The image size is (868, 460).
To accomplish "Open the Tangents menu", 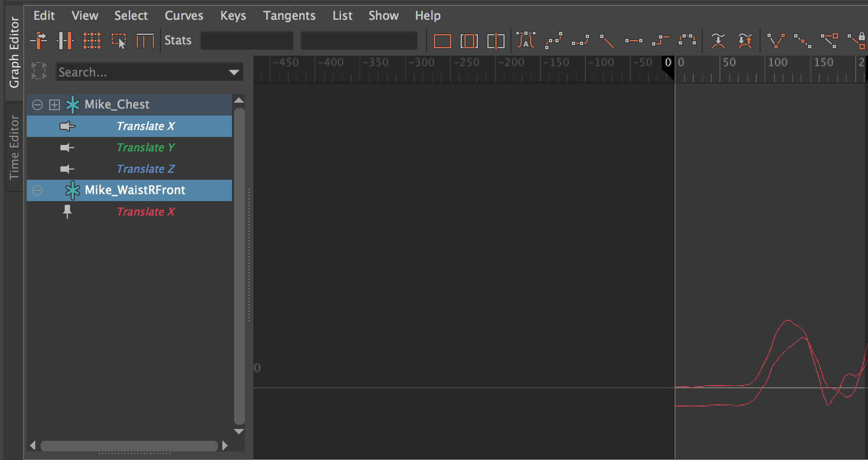I will (x=289, y=16).
